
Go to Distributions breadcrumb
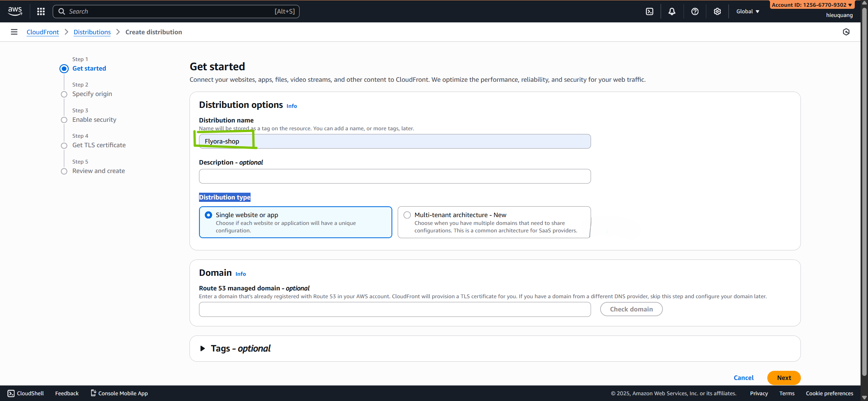92,32
